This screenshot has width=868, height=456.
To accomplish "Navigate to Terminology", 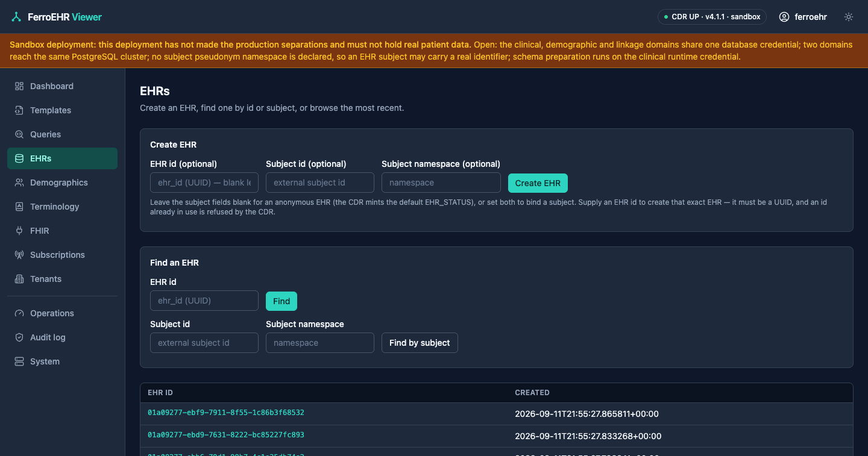I will click(x=62, y=207).
